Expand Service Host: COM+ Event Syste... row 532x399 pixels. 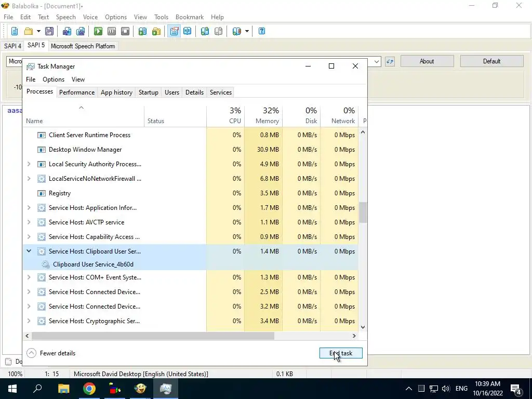pyautogui.click(x=29, y=277)
